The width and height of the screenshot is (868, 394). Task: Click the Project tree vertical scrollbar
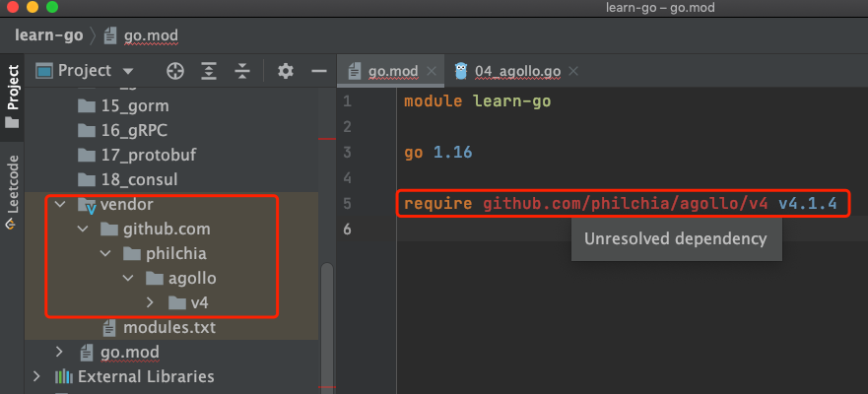click(327, 326)
